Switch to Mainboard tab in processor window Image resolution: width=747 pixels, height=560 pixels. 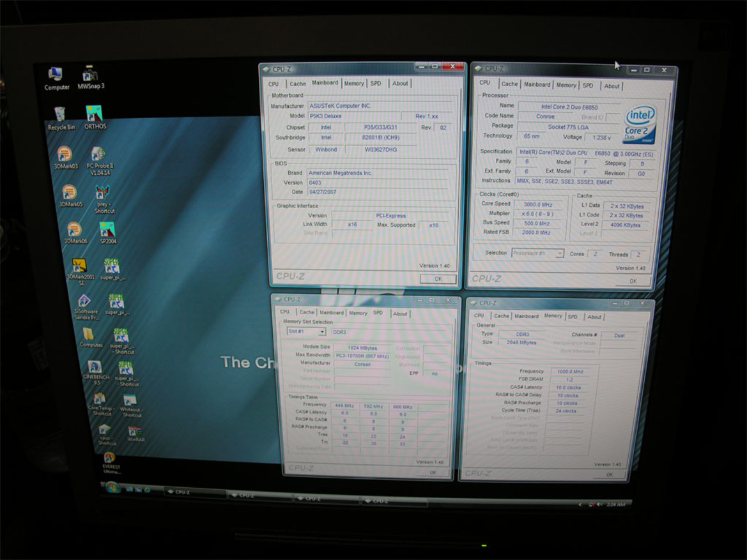click(x=537, y=84)
